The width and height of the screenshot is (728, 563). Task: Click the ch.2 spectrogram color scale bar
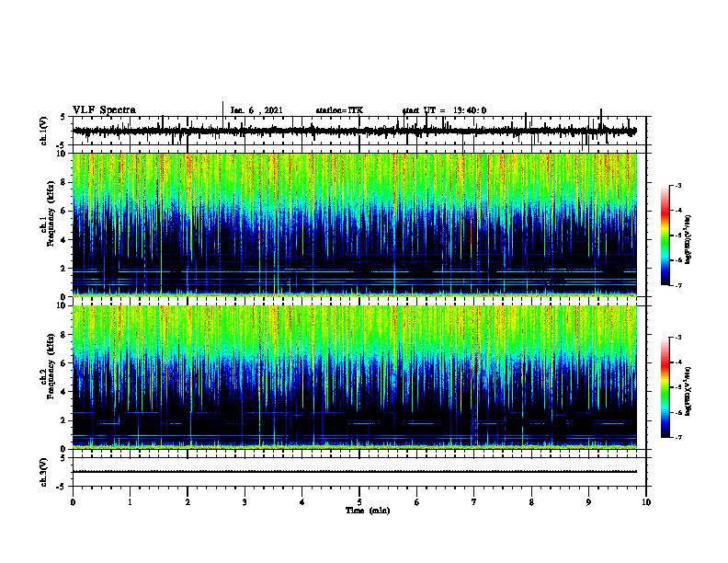(x=665, y=387)
